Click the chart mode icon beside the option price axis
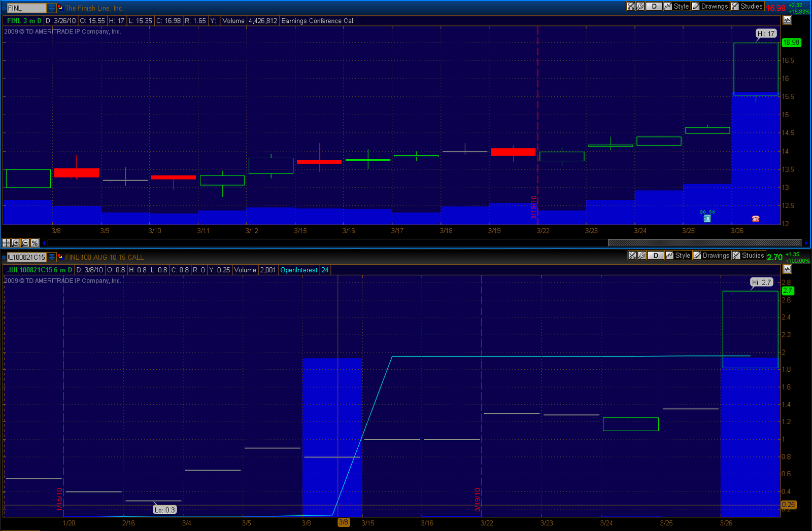This screenshot has height=531, width=812. [x=787, y=269]
